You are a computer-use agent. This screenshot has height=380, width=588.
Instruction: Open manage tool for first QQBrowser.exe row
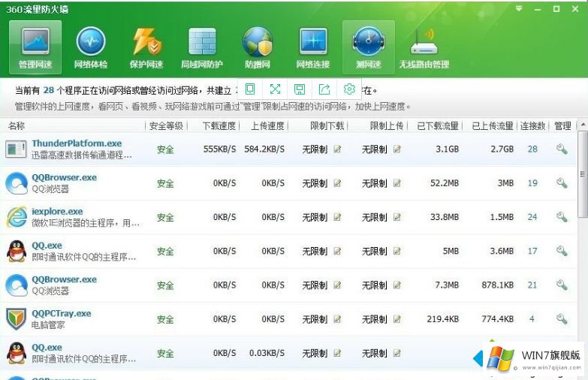562,183
